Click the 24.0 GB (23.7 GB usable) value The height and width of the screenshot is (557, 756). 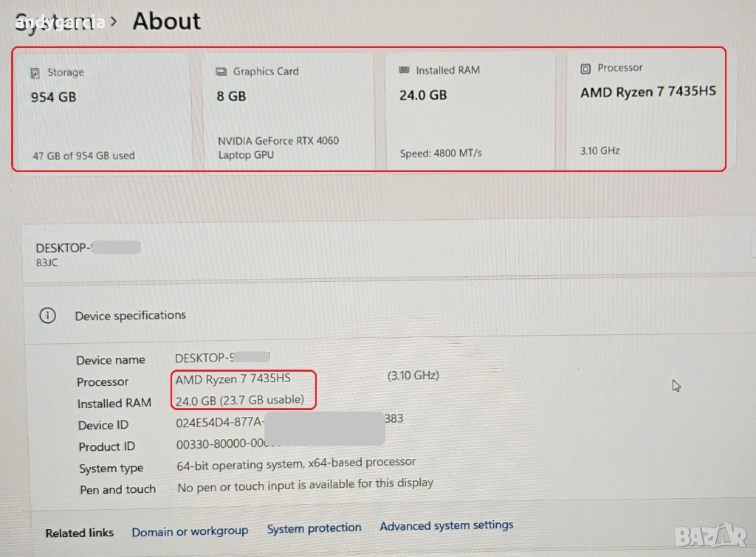point(240,400)
